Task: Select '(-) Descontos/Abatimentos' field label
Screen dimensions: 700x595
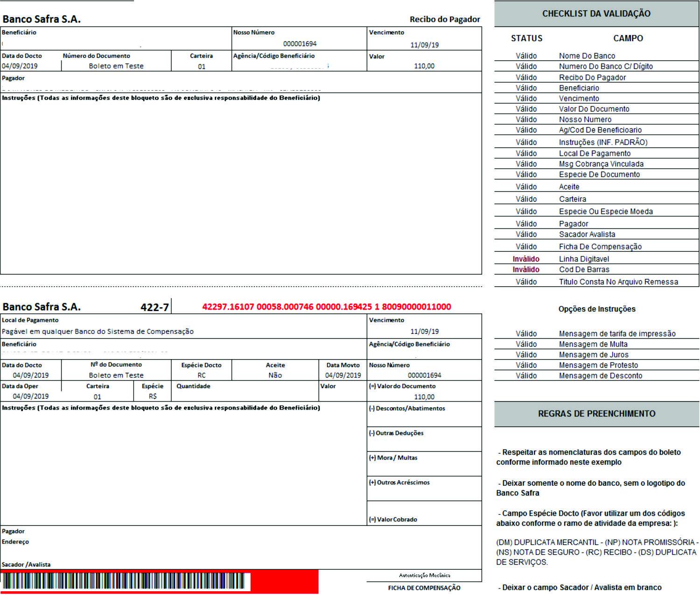Action: click(407, 408)
